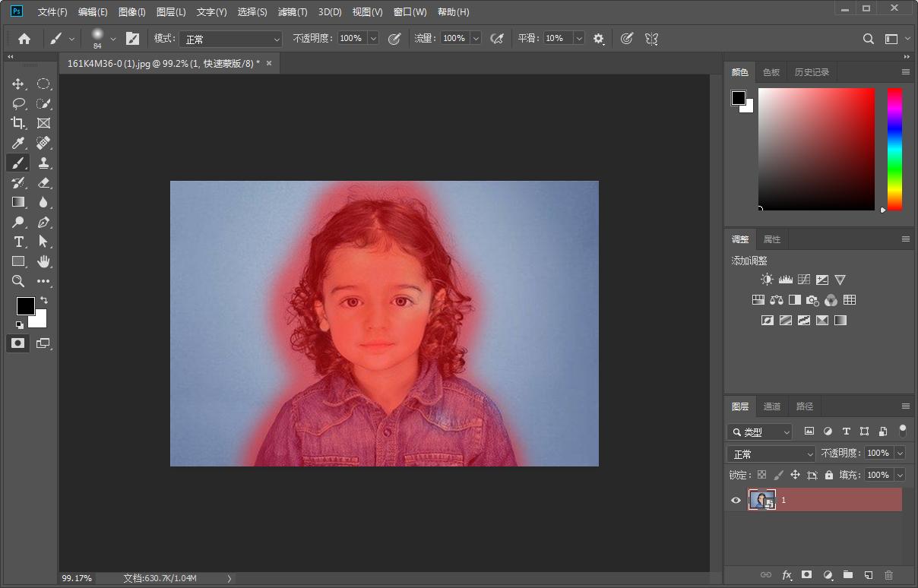Pick a hue on the rainbow slider
The image size is (918, 588).
coord(894,148)
